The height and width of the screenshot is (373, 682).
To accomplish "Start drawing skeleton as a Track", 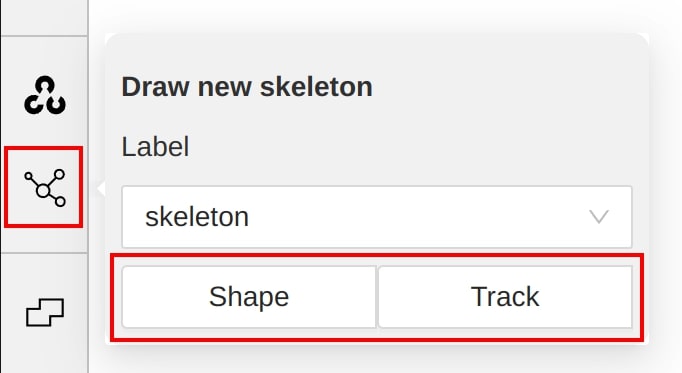I will point(505,296).
